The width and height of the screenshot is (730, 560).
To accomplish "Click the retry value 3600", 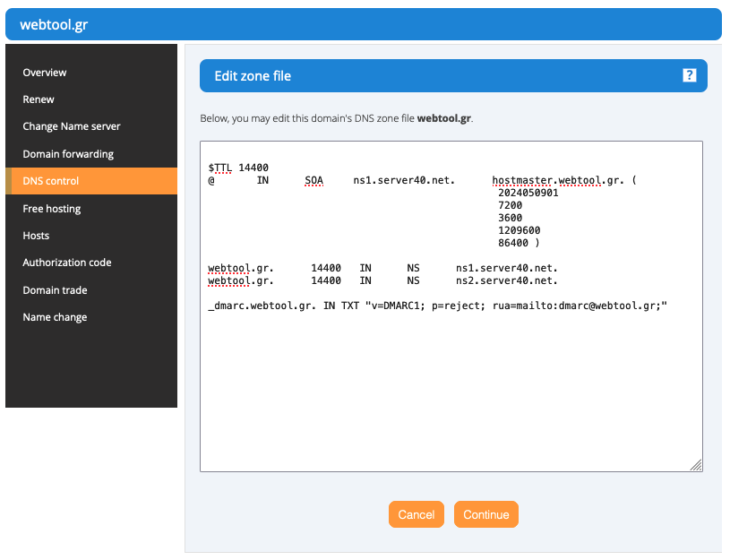I will pyautogui.click(x=511, y=218).
